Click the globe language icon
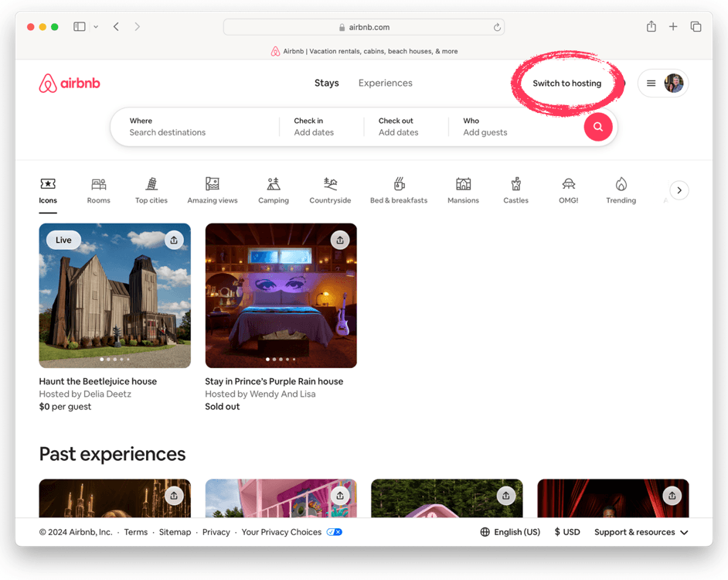 (x=485, y=532)
